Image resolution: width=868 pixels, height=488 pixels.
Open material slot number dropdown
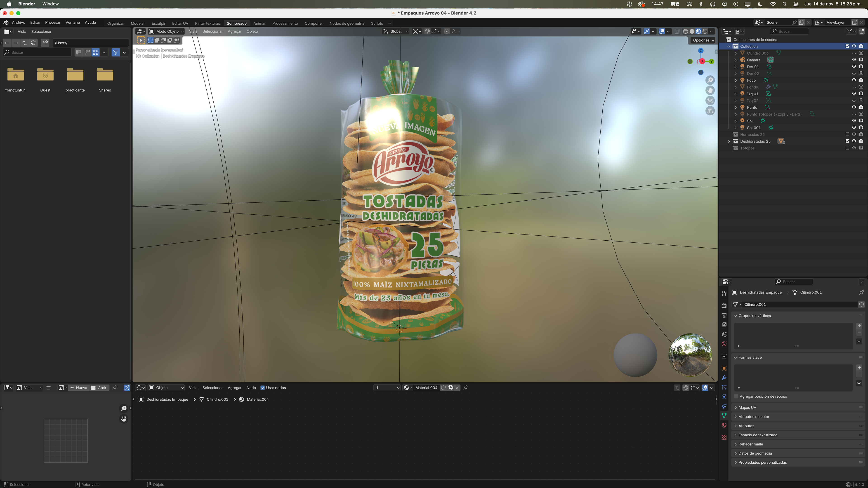[387, 388]
